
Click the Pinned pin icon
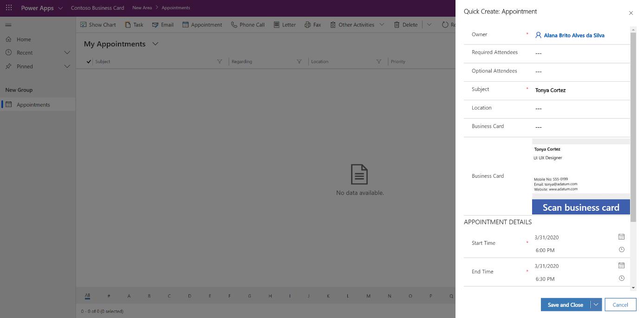click(8, 66)
